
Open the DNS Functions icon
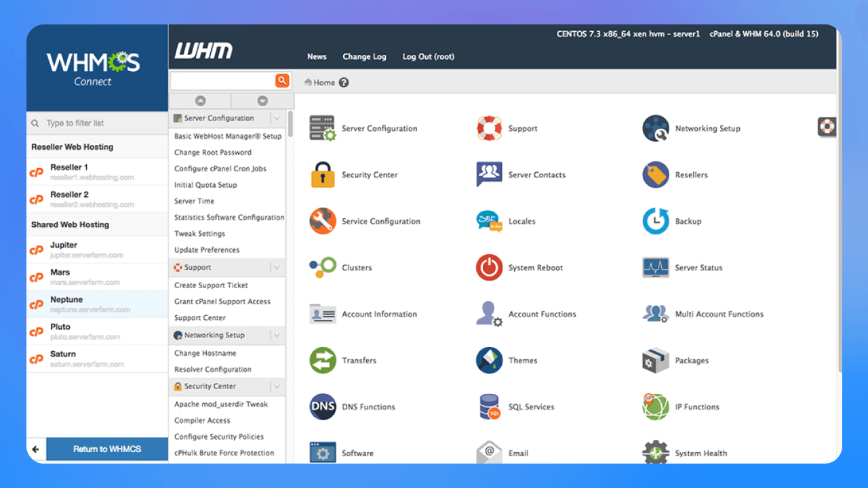pyautogui.click(x=323, y=407)
